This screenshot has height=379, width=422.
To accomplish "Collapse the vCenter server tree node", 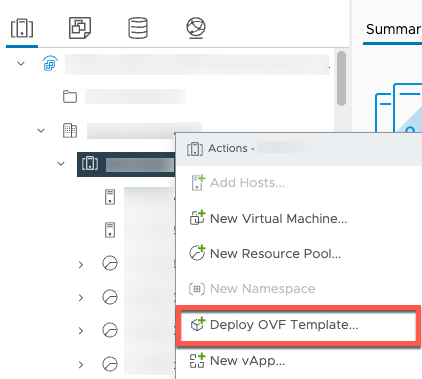I will (21, 63).
